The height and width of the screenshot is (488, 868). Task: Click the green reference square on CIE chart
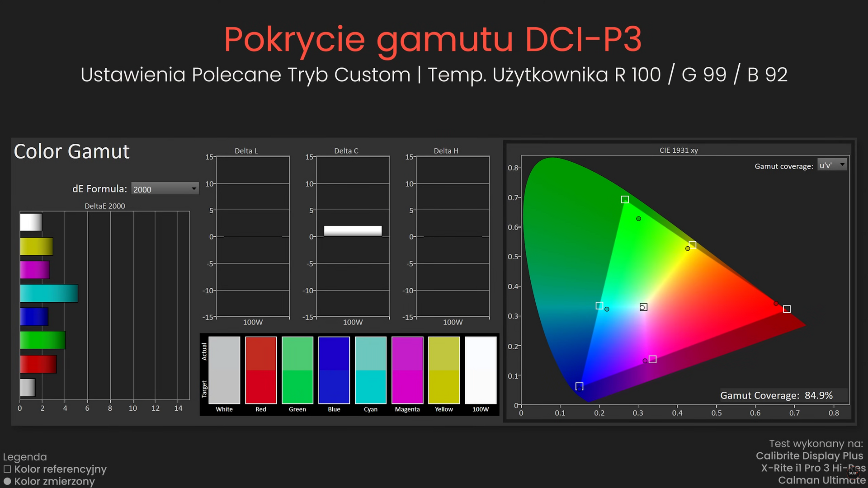coord(625,199)
